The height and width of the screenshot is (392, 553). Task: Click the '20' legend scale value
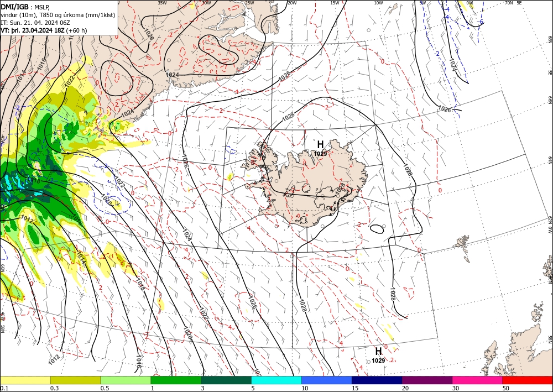[405, 388]
